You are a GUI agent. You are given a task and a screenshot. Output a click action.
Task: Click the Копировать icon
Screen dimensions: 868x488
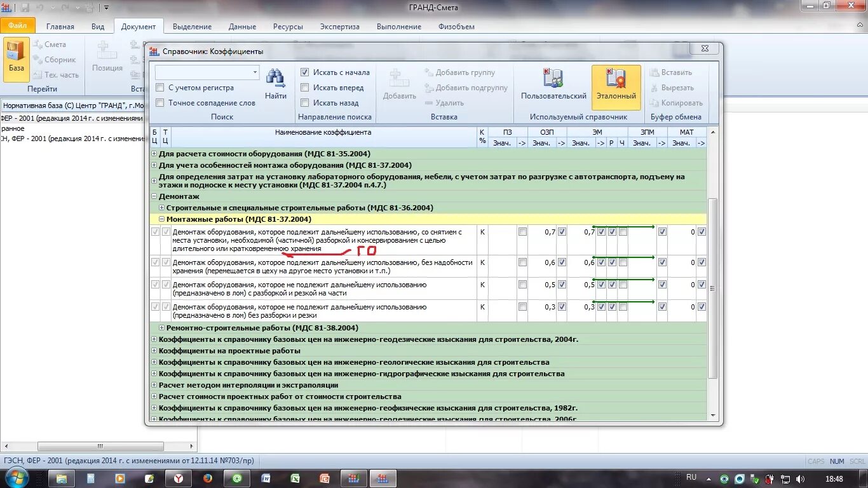pyautogui.click(x=654, y=103)
